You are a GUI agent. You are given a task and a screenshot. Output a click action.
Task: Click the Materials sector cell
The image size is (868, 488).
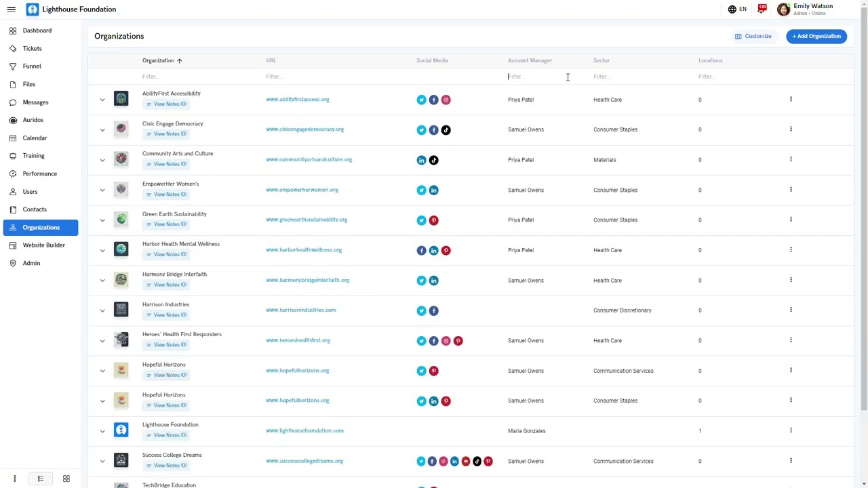(605, 160)
